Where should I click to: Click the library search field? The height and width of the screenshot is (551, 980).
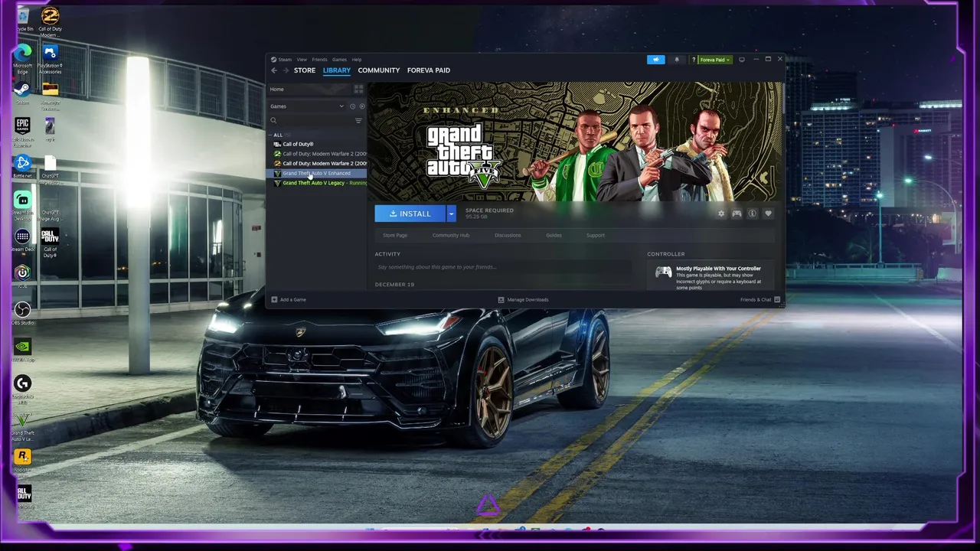[310, 120]
